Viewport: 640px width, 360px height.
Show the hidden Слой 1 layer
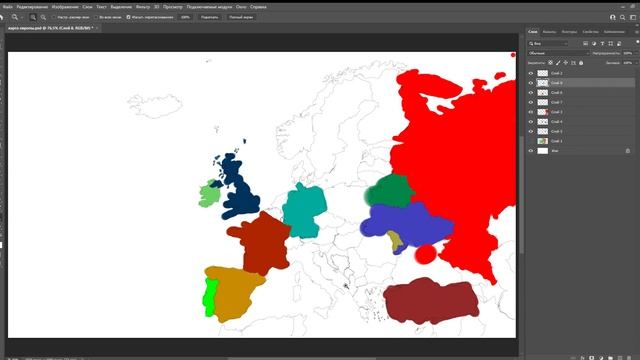pos(531,141)
